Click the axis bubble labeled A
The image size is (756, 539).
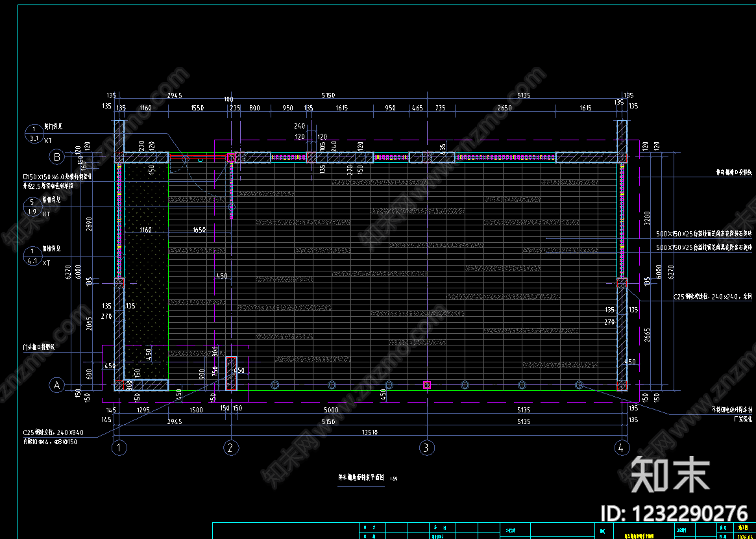pos(57,385)
